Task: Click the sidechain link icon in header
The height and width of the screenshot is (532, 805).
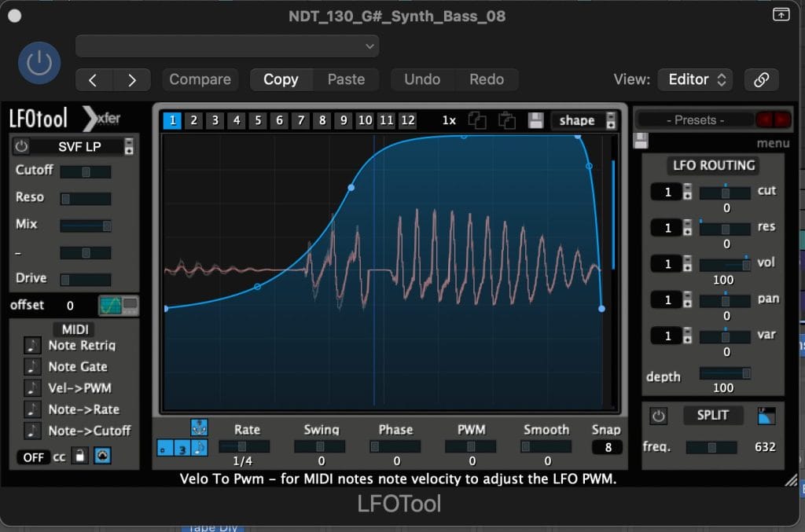Action: [x=761, y=79]
